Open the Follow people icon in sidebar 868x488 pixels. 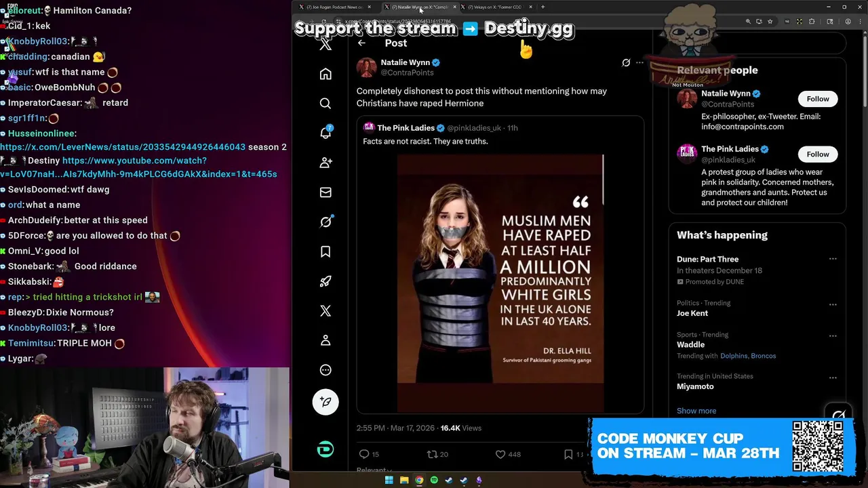click(325, 163)
